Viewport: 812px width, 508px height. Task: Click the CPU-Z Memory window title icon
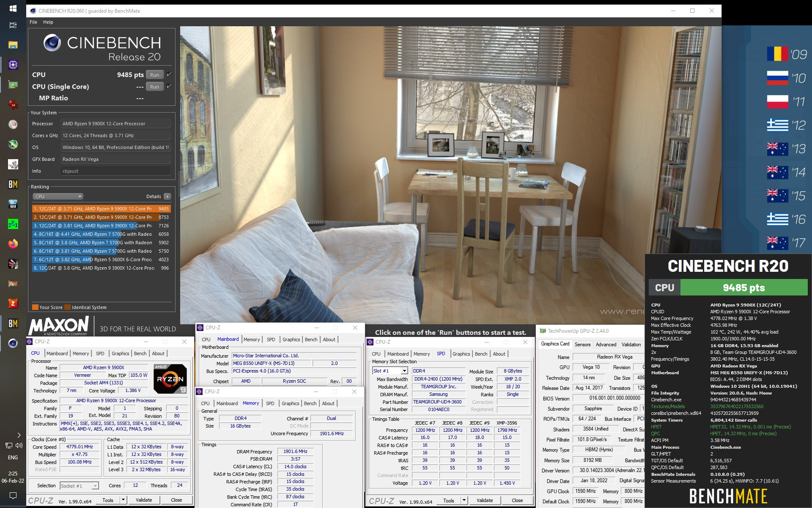point(200,392)
